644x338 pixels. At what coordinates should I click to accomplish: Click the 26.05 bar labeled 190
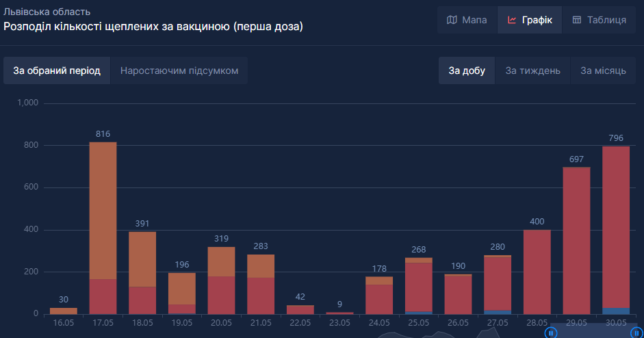click(458, 294)
